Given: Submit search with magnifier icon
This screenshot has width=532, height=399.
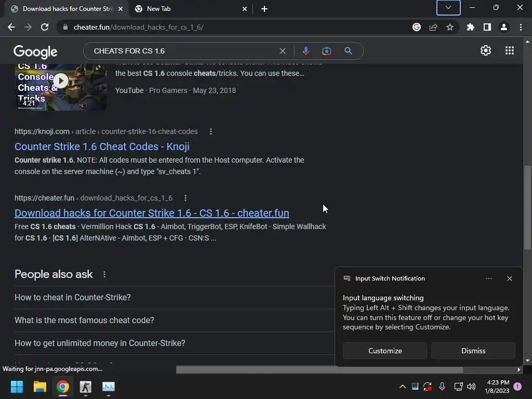Looking at the screenshot, I should (x=348, y=51).
